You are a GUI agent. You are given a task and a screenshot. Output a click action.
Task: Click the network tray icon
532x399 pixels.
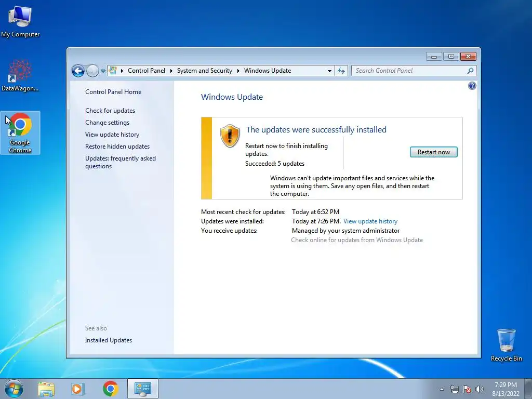click(454, 389)
